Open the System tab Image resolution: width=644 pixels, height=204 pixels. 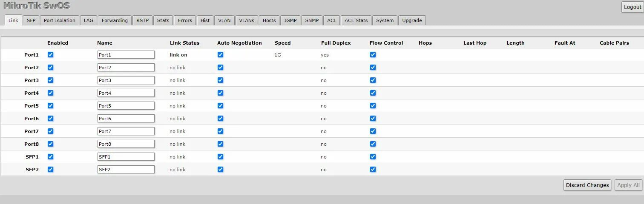click(385, 20)
